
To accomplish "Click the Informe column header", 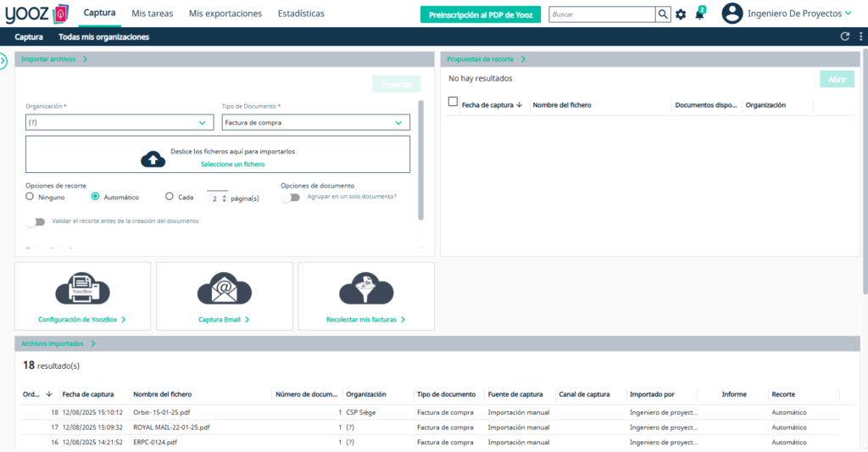I will click(x=734, y=394).
